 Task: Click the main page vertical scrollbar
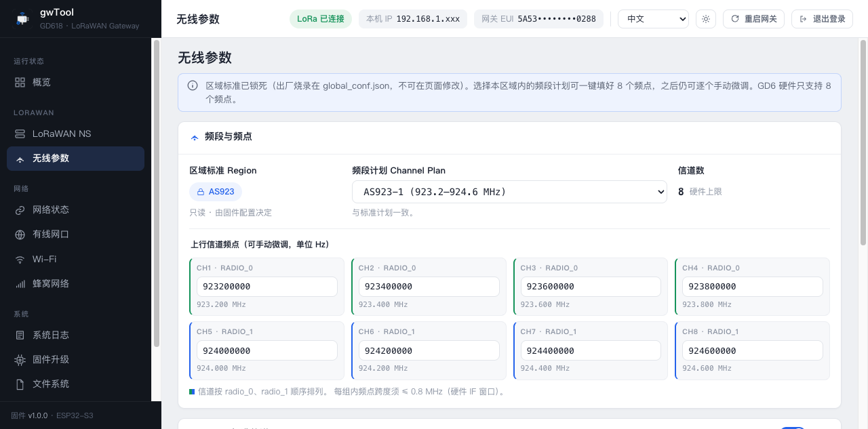pyautogui.click(x=863, y=142)
